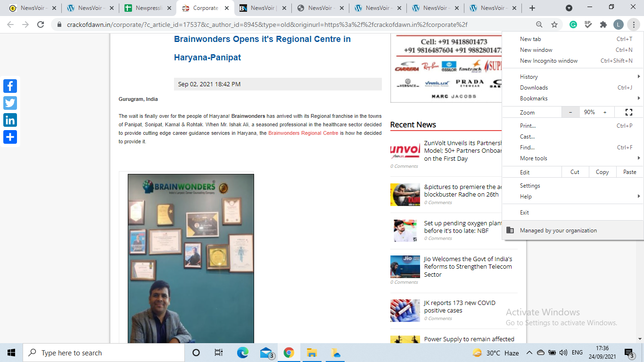Switch to the Newpress spreadsheet tab
Viewport: 644px width, 362px height.
tap(148, 8)
